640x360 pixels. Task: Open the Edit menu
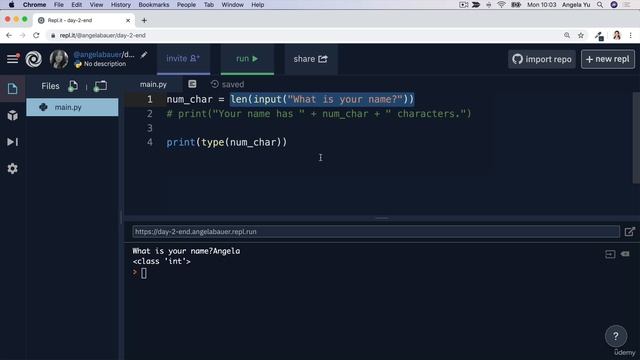coord(76,5)
